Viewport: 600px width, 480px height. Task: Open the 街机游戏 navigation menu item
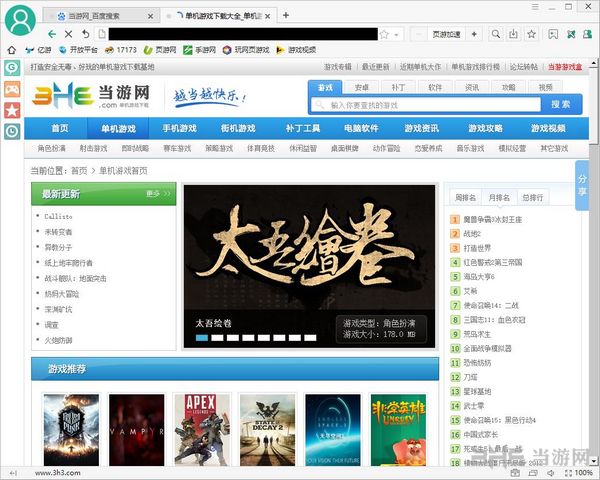pos(238,128)
